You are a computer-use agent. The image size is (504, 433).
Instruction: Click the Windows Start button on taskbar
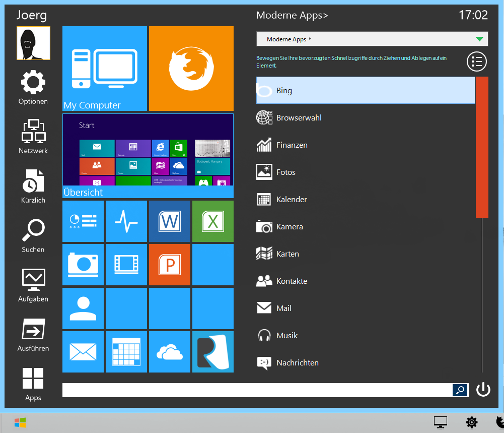20,422
